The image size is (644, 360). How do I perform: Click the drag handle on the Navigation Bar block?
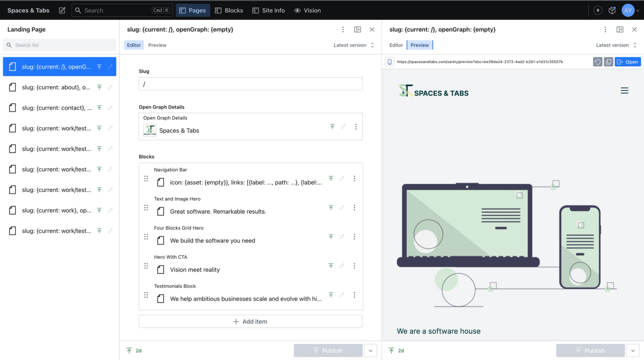(x=146, y=178)
